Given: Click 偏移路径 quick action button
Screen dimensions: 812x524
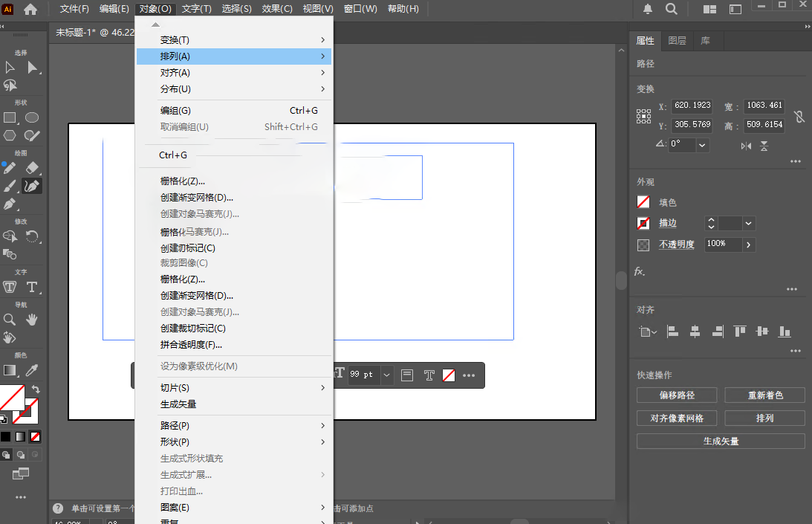Looking at the screenshot, I should pyautogui.click(x=677, y=395).
